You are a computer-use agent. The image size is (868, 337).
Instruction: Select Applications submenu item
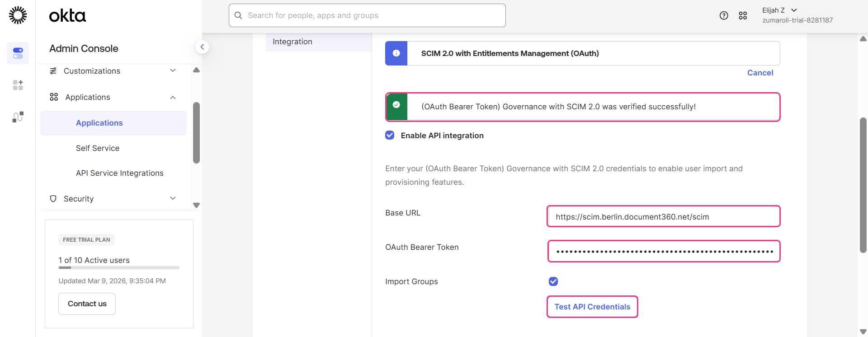(x=113, y=123)
